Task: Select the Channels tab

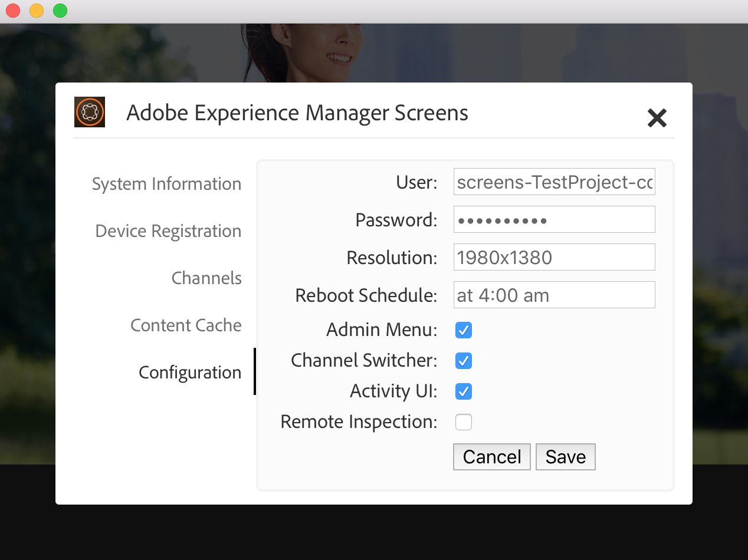Action: tap(206, 278)
